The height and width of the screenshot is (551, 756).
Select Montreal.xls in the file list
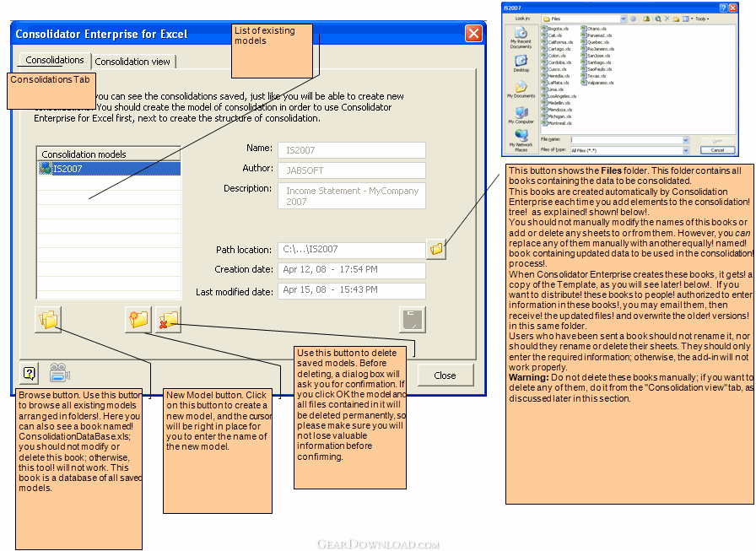tap(556, 123)
